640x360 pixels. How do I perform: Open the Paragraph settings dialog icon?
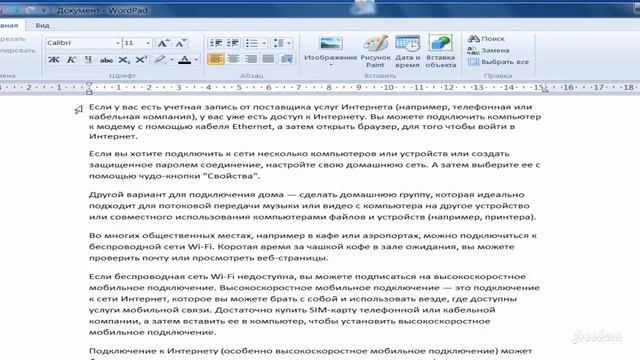point(287,59)
